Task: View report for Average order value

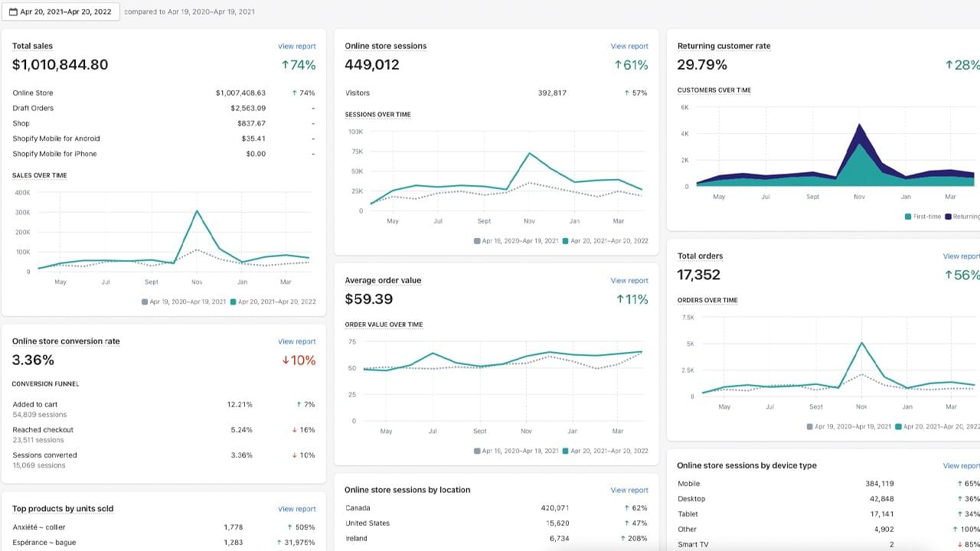Action: (x=629, y=281)
